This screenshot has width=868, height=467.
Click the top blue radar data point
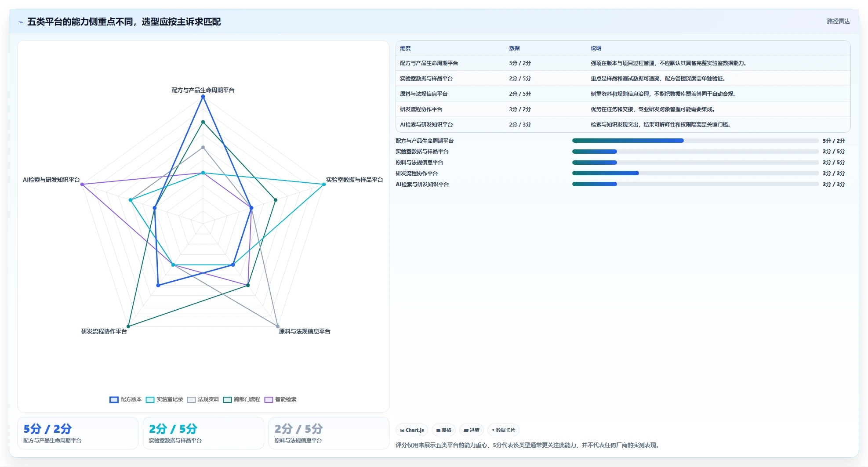click(x=203, y=97)
